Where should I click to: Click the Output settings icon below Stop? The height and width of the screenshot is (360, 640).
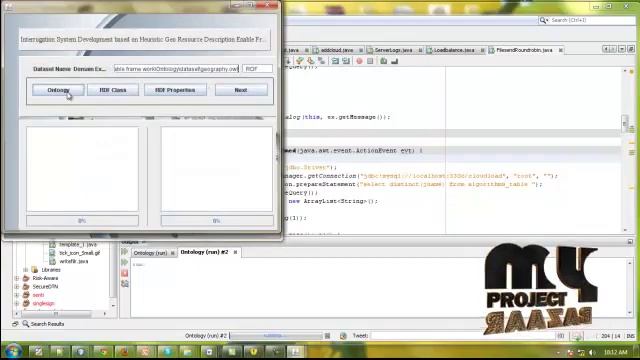point(124,283)
